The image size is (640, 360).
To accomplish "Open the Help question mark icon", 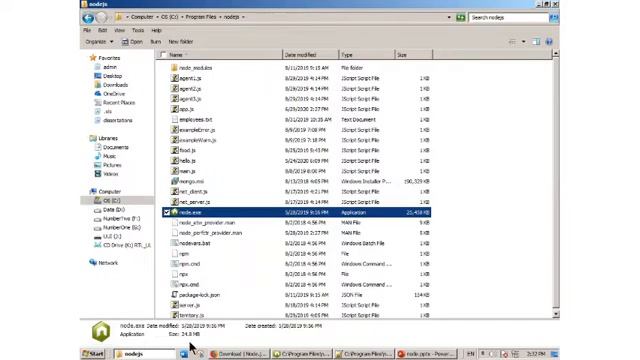I will [x=549, y=42].
